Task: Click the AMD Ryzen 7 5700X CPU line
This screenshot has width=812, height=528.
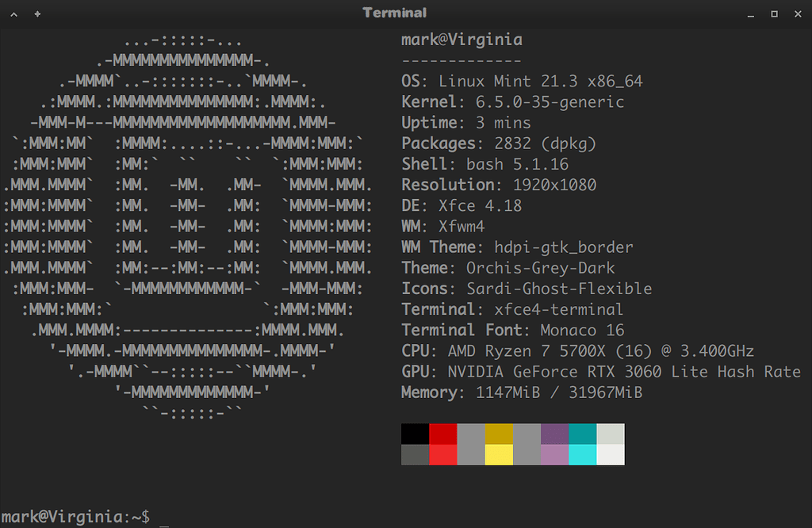Action: pos(577,350)
